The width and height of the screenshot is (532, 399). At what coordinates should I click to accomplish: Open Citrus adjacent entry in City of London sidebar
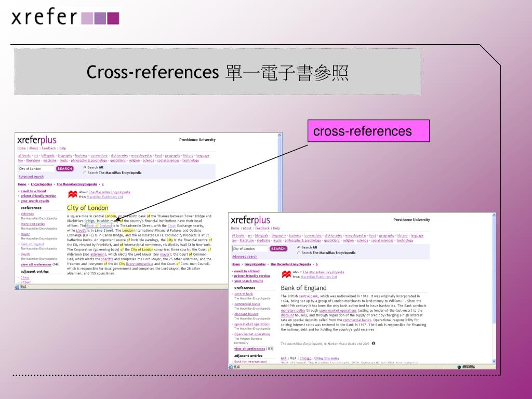coord(25,277)
